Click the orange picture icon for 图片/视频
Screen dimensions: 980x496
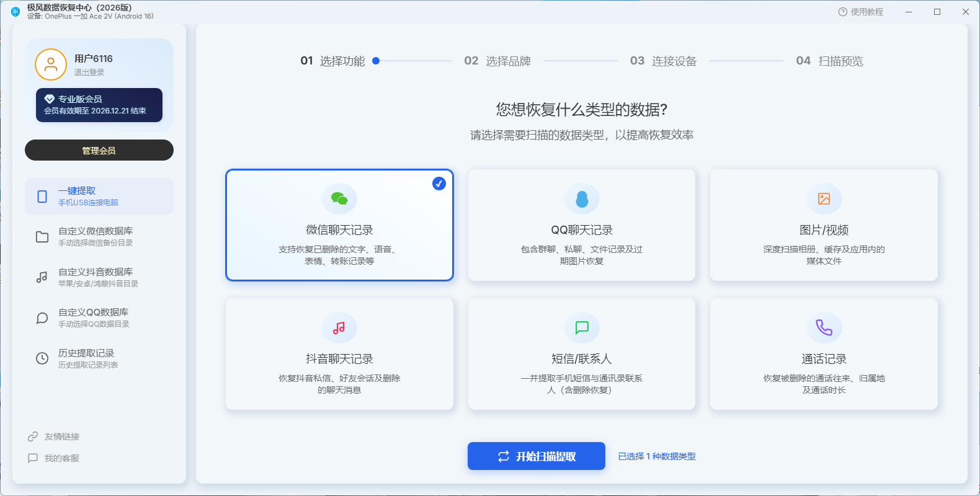pyautogui.click(x=824, y=199)
